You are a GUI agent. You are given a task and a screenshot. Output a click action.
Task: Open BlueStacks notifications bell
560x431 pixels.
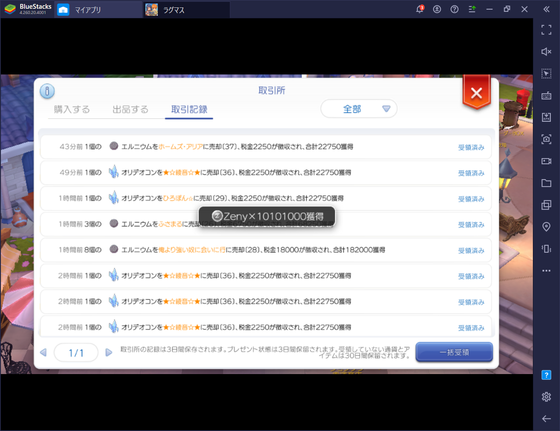[x=420, y=9]
